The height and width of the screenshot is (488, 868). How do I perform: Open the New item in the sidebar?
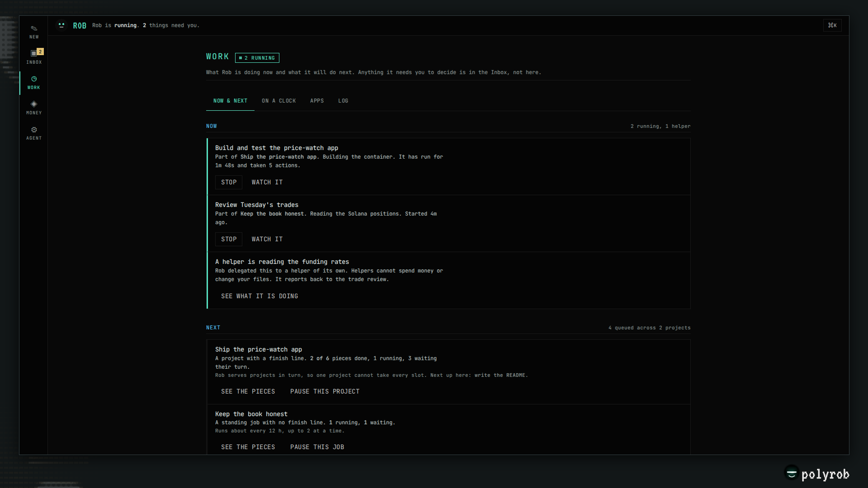pyautogui.click(x=34, y=32)
